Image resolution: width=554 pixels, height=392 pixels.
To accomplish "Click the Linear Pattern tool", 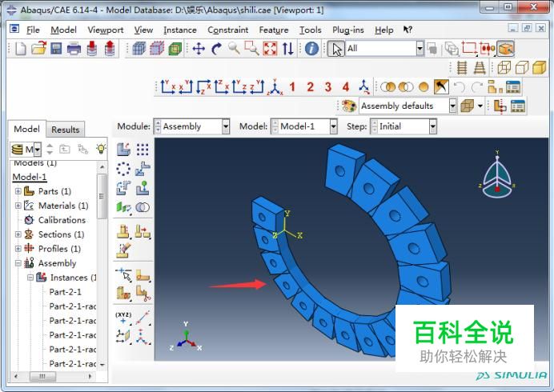I will (143, 150).
